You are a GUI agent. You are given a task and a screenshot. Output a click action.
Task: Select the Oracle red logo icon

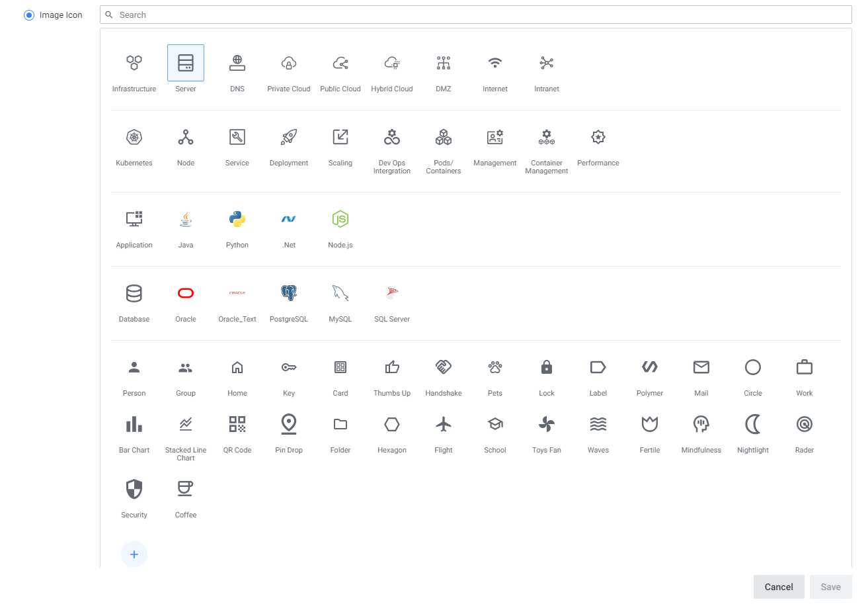pyautogui.click(x=186, y=294)
